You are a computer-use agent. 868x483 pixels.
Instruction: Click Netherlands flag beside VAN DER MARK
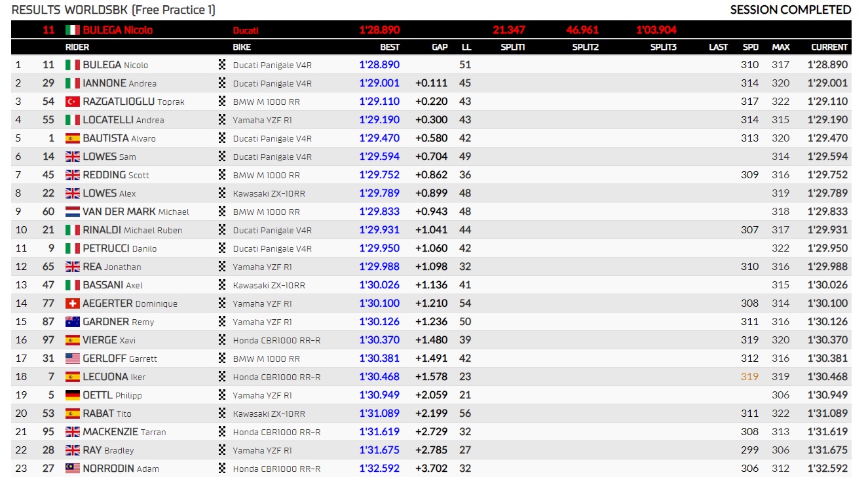pyautogui.click(x=73, y=212)
